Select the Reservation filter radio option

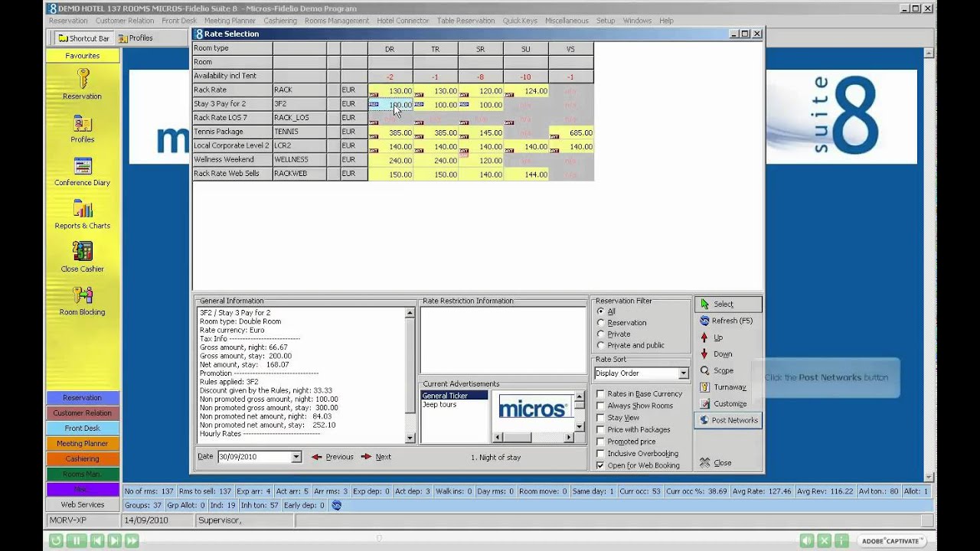tap(601, 323)
